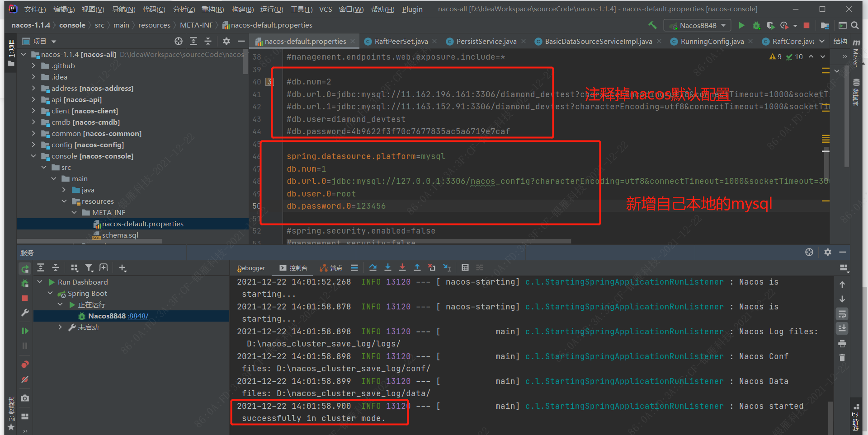Expand the java folder node
The image size is (868, 435).
tap(64, 190)
